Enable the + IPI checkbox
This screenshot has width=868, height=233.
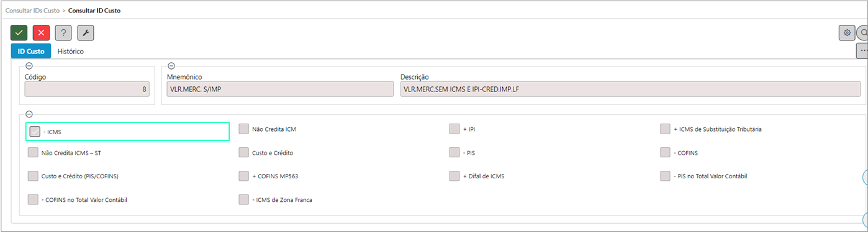(454, 129)
